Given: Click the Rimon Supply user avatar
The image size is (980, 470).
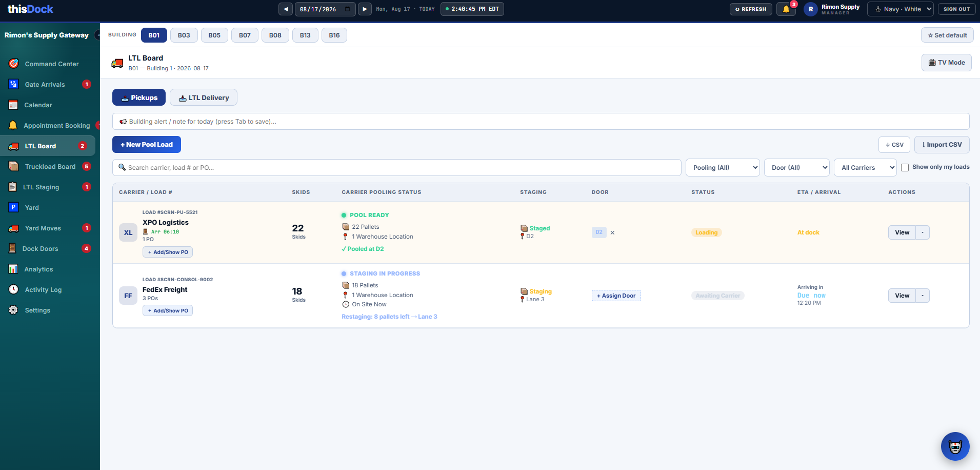Looking at the screenshot, I should [x=811, y=9].
